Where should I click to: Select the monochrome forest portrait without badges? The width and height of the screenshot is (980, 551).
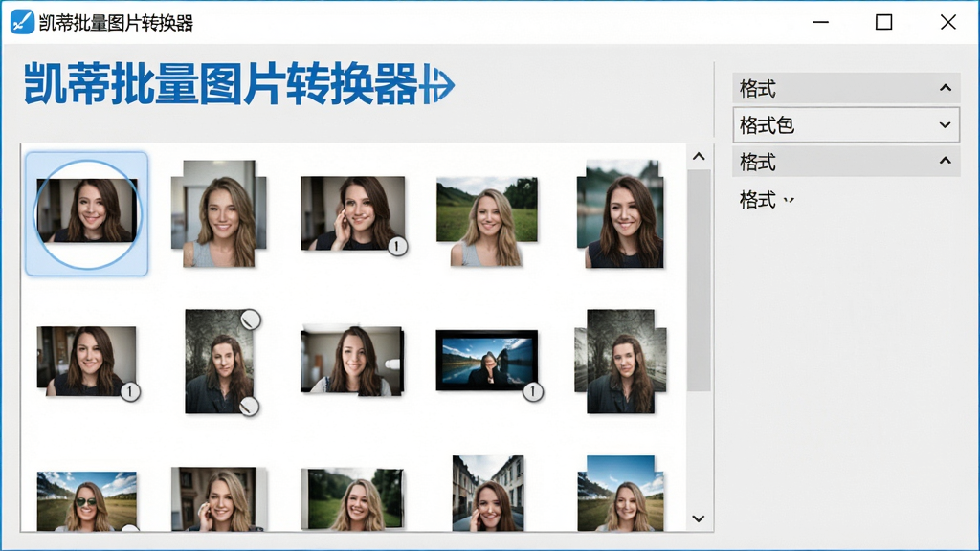pos(620,362)
